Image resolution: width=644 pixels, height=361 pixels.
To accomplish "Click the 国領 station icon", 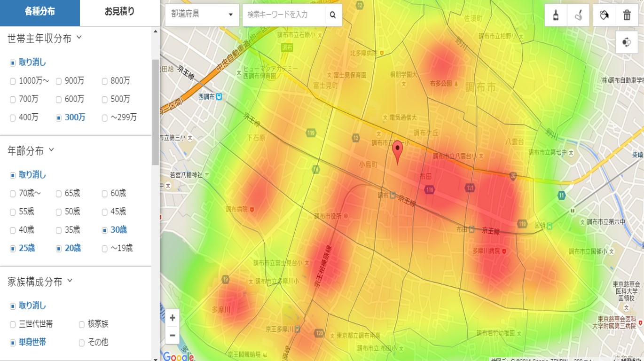I will tap(550, 226).
